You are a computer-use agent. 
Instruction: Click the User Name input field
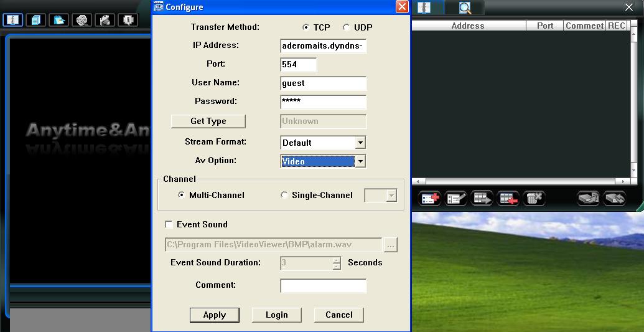tap(323, 83)
